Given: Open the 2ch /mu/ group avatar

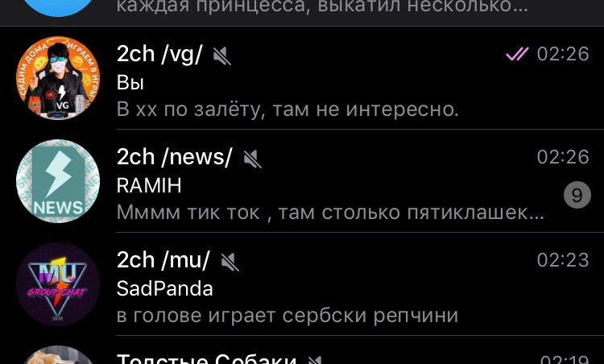Looking at the screenshot, I should 58,284.
